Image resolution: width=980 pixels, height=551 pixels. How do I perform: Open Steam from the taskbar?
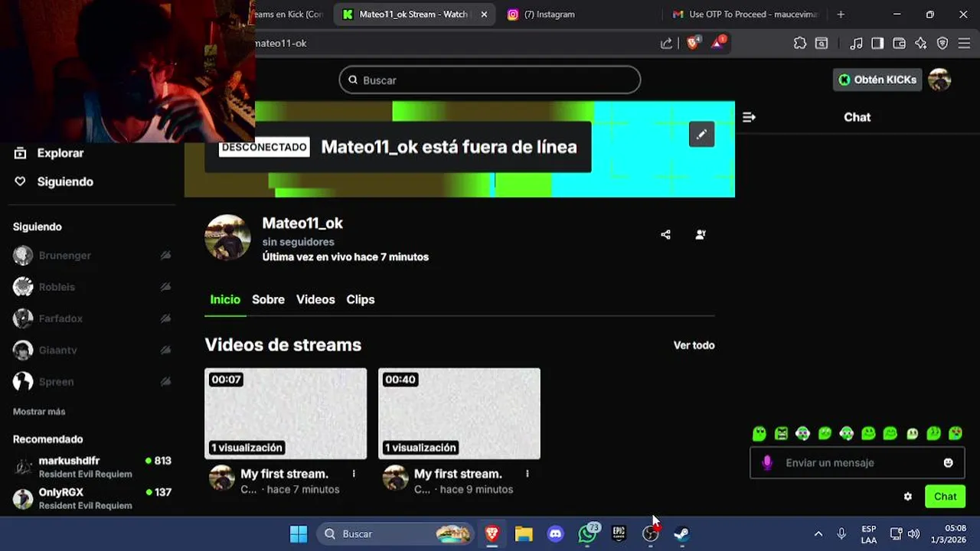tap(681, 534)
